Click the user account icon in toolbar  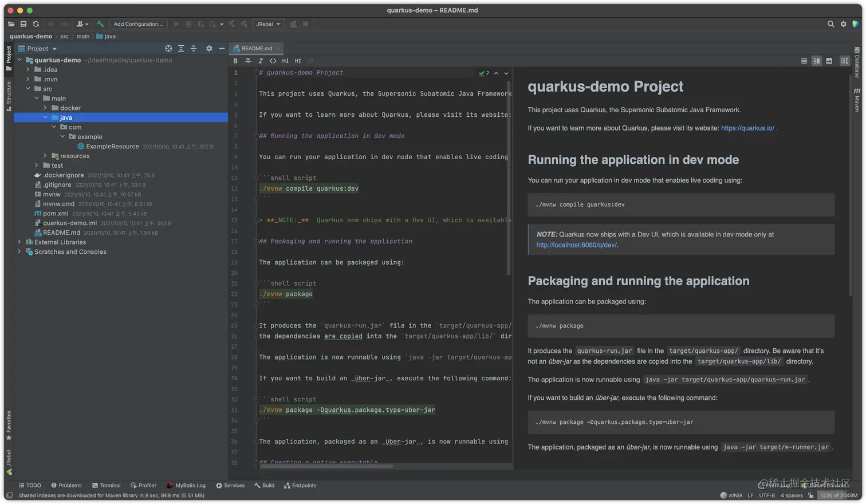(x=82, y=24)
